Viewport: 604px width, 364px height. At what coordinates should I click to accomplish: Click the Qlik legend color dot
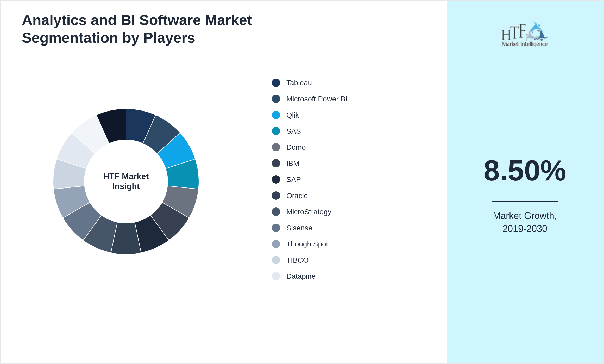tap(276, 115)
